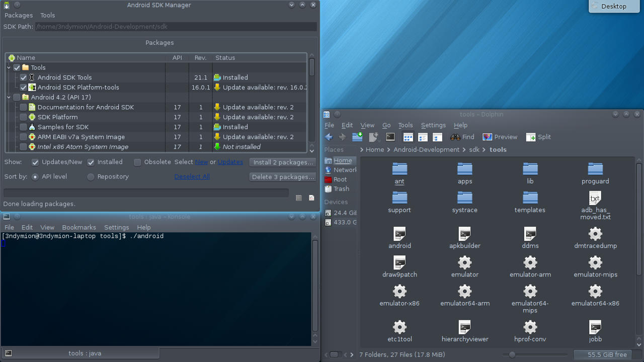Switch Dolphin to Compact view mode

click(x=423, y=137)
